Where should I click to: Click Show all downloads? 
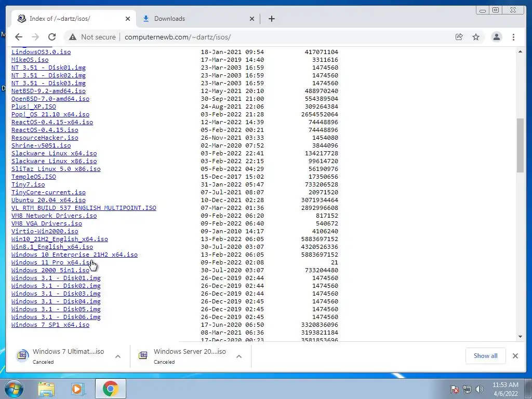[486, 356]
